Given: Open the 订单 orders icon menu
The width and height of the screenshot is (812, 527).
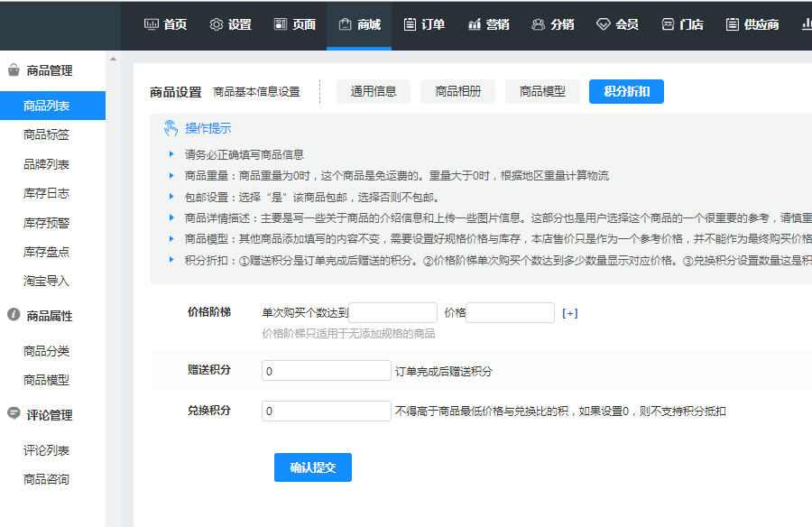Looking at the screenshot, I should coord(411,24).
